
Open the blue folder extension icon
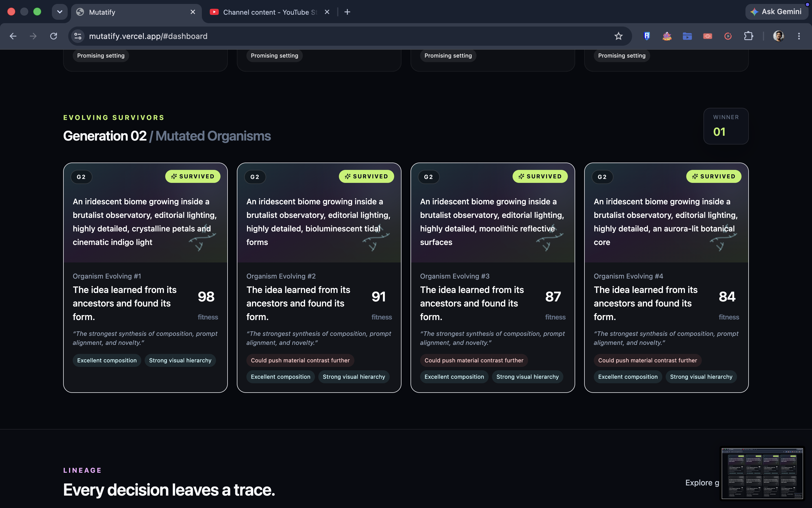coord(687,36)
